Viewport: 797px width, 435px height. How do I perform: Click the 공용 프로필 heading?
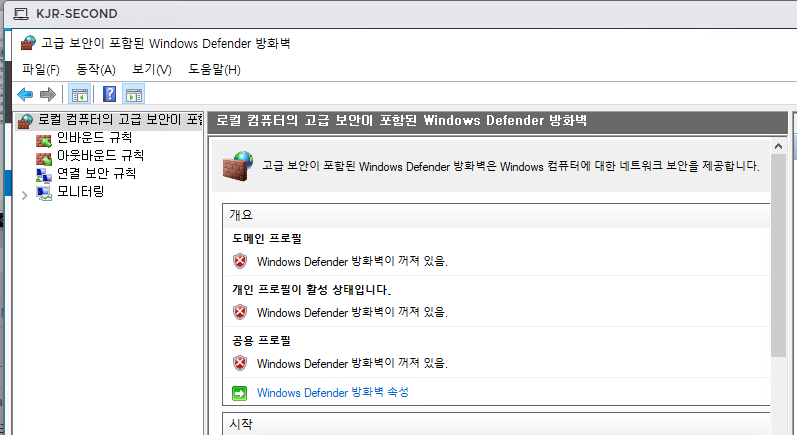click(x=261, y=340)
